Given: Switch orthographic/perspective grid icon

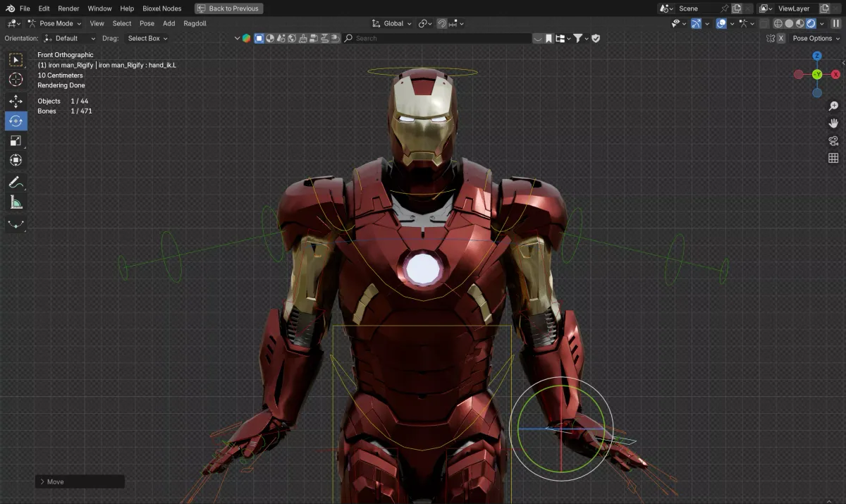Looking at the screenshot, I should 833,159.
